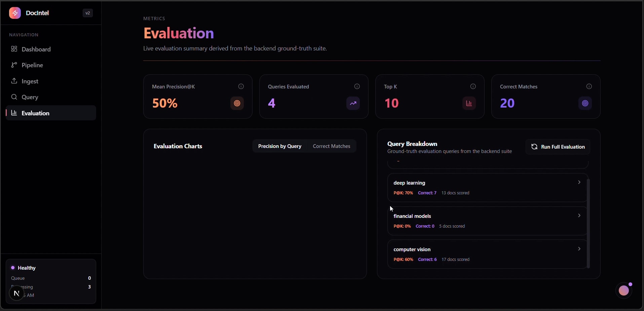
Task: Select the Query magnifier icon
Action: pos(14,97)
